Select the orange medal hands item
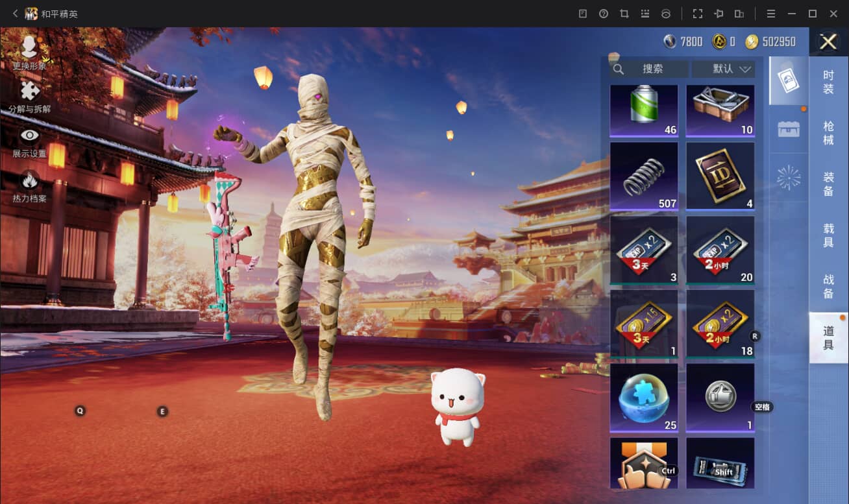Screen dimensions: 849x504 click(x=644, y=463)
